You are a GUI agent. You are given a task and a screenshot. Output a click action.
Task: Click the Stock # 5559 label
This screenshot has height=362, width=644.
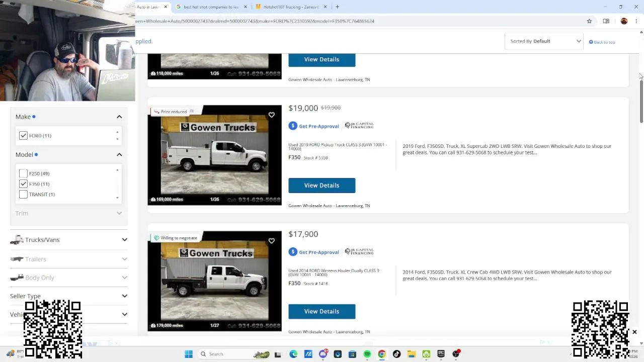316,158
